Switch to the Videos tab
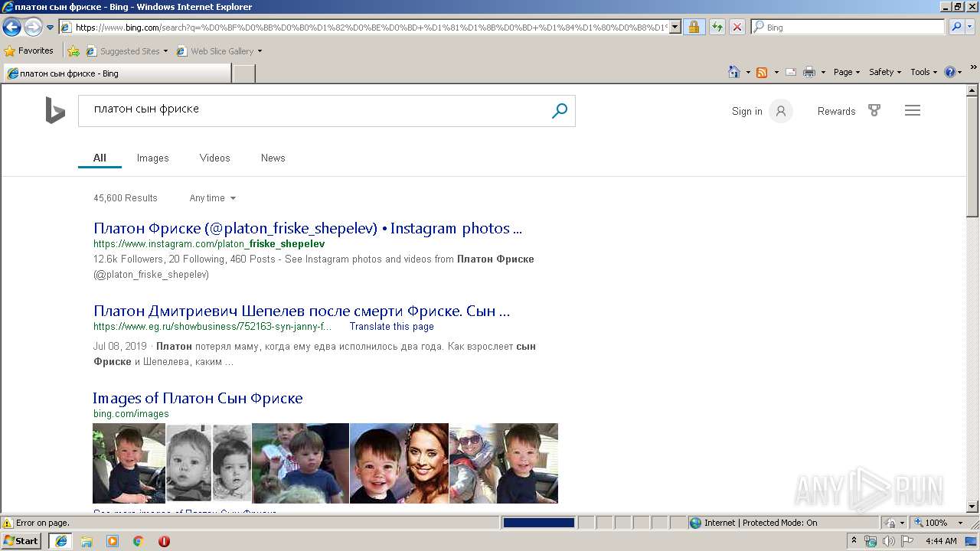Screen dimensions: 980x551 214,158
